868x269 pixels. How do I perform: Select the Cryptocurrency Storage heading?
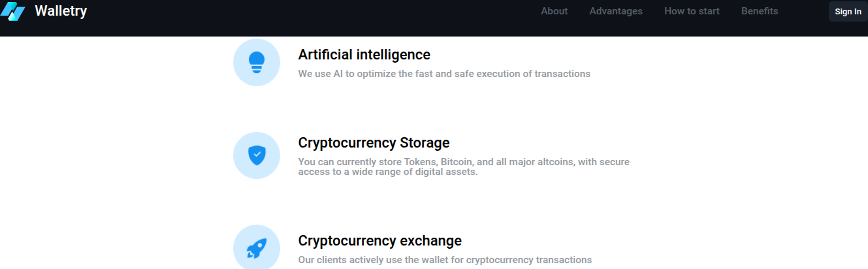[x=374, y=142]
